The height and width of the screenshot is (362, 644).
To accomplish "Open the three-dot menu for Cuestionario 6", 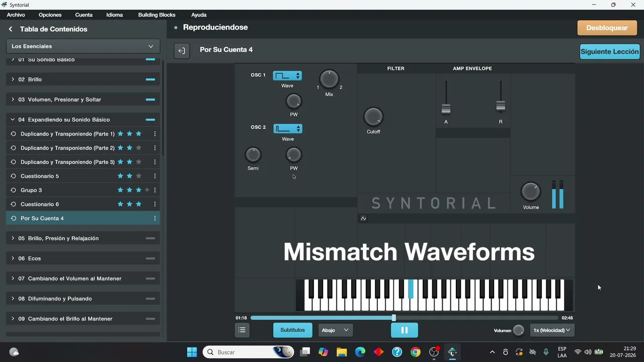I will (x=155, y=204).
